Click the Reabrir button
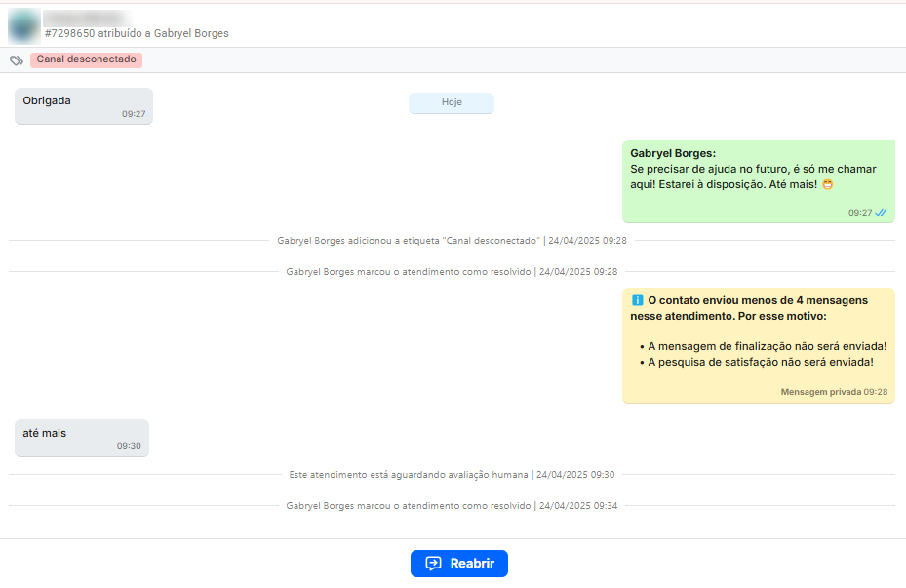This screenshot has height=588, width=906. (x=458, y=564)
